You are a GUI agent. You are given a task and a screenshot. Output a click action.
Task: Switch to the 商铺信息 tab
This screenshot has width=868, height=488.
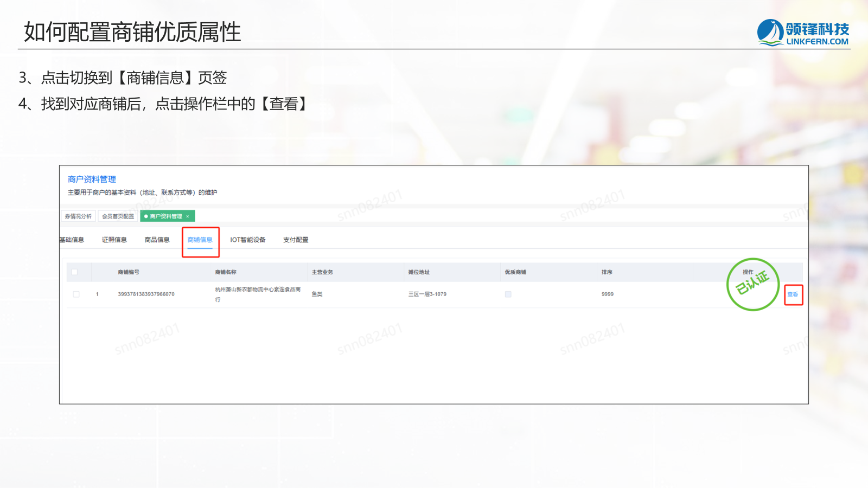(200, 240)
